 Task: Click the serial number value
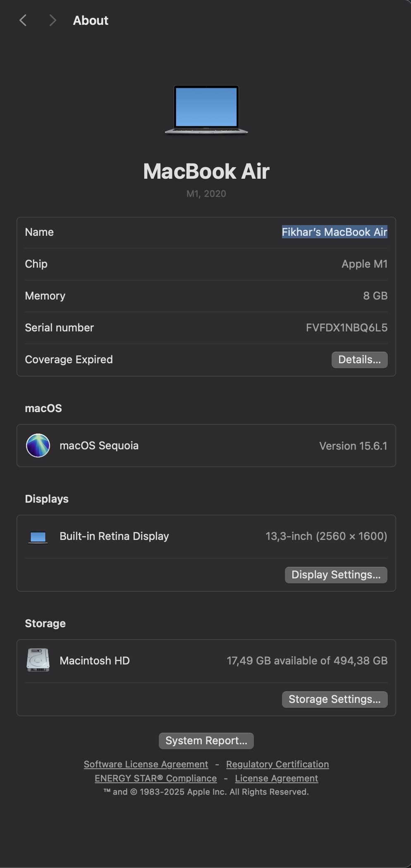[x=346, y=328]
